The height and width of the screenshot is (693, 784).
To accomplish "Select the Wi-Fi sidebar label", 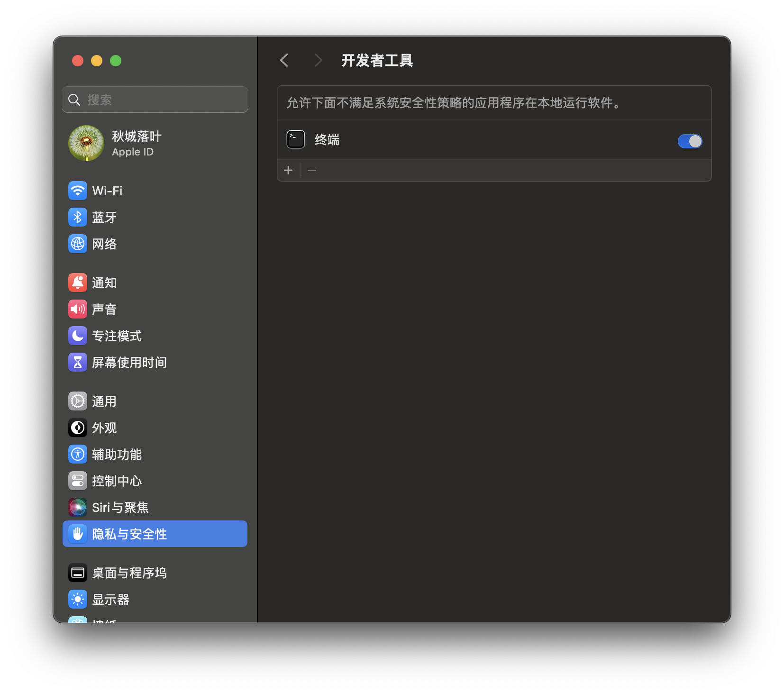I will (107, 191).
